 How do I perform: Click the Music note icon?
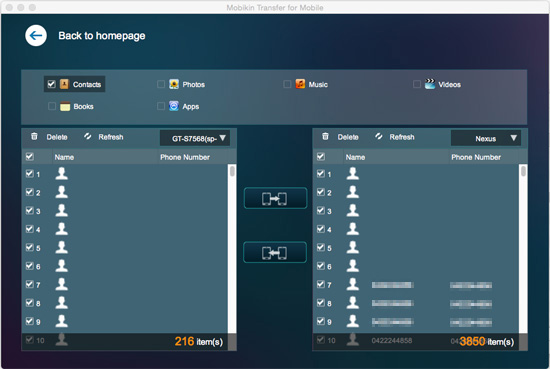[300, 84]
